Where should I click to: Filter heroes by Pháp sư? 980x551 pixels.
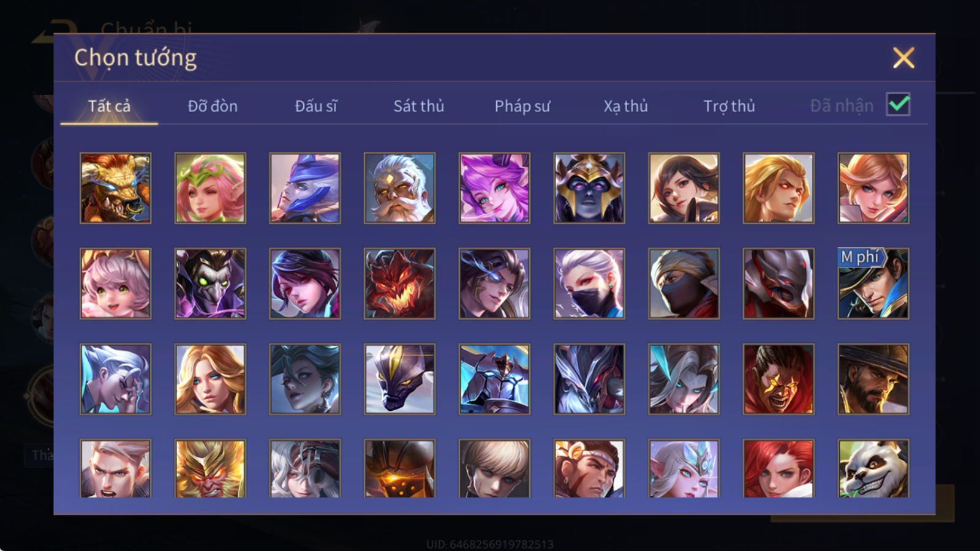point(522,106)
